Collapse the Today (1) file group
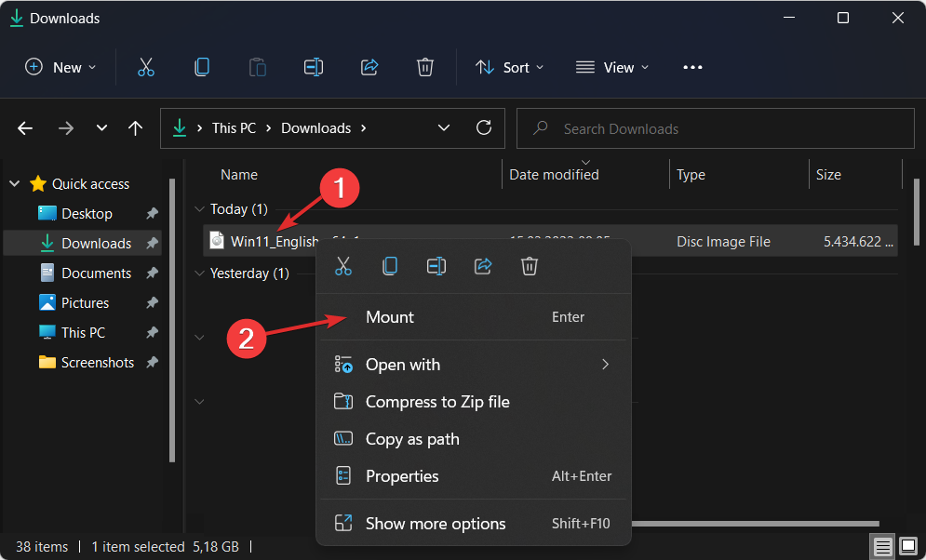Viewport: 926px width, 560px height. coord(200,208)
